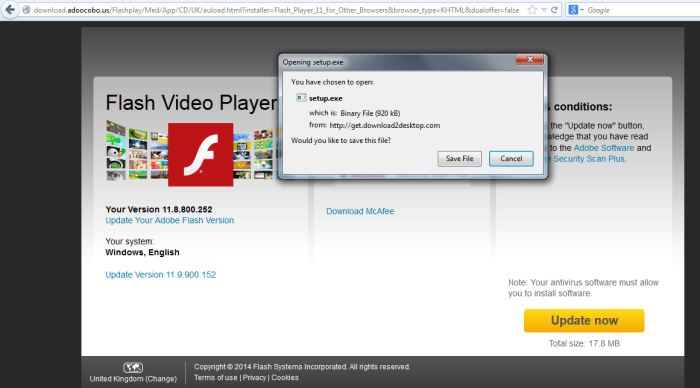Open the Google search engine selector
Image resolution: width=700 pixels, height=388 pixels.
click(x=576, y=10)
